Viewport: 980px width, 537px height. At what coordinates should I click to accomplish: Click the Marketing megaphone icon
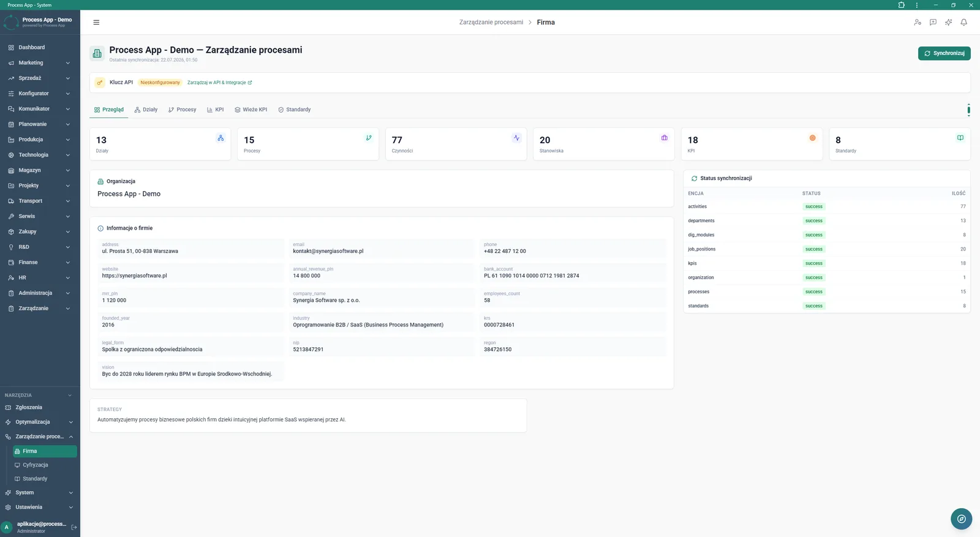[11, 63]
